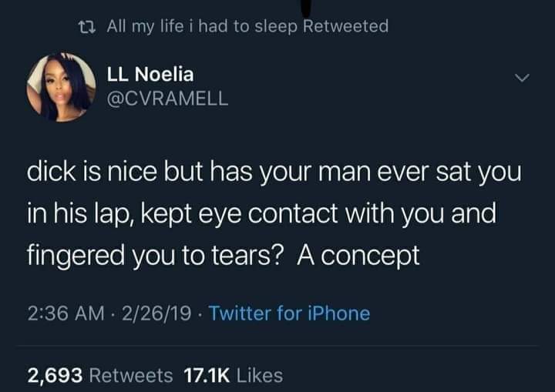Open the "Twitter for iPhone" source link

tap(289, 313)
